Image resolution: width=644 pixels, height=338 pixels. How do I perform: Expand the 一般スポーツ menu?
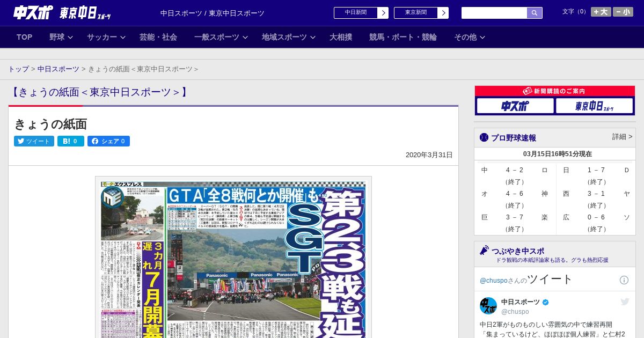coord(221,37)
